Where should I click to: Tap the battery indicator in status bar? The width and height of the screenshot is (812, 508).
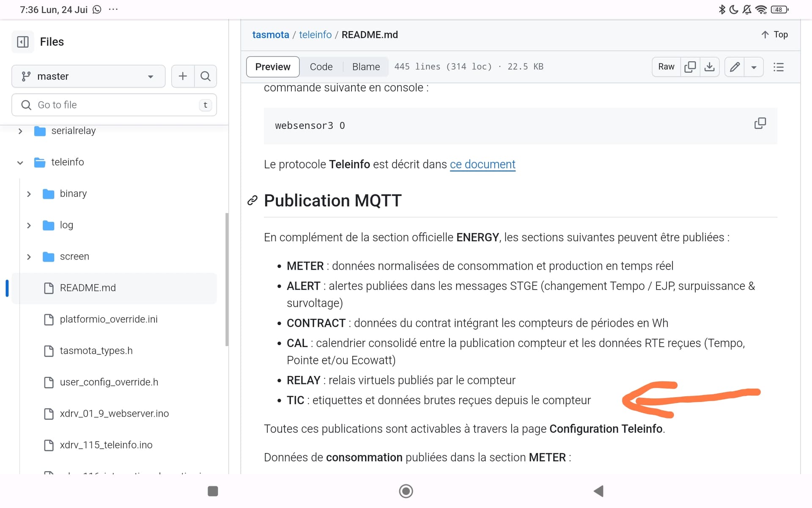[779, 9]
